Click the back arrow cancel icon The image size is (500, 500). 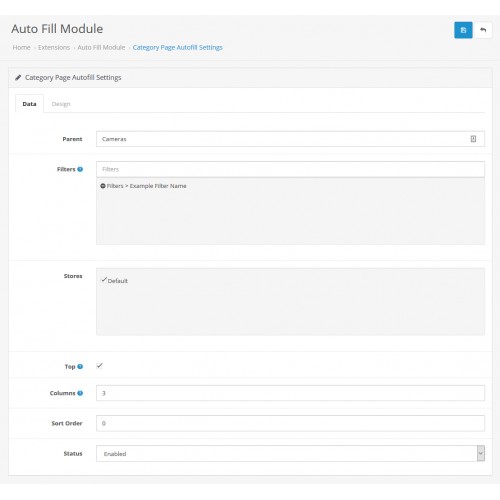point(483,30)
